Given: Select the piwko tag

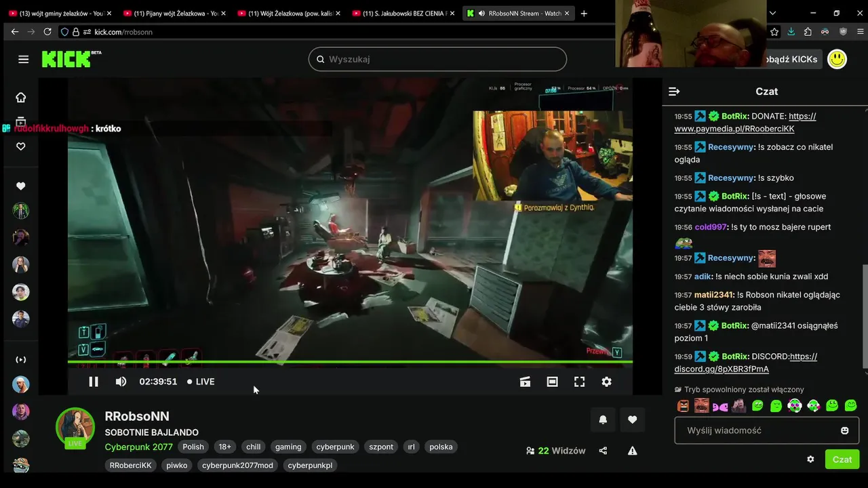Looking at the screenshot, I should tap(177, 466).
